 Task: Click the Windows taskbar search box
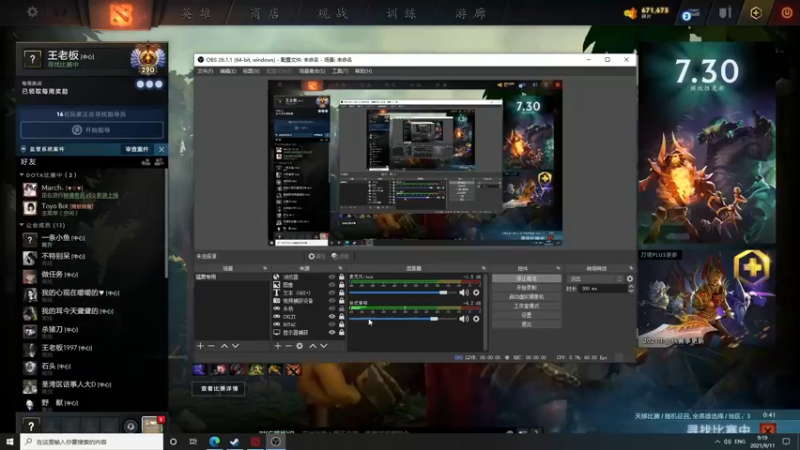pos(92,441)
